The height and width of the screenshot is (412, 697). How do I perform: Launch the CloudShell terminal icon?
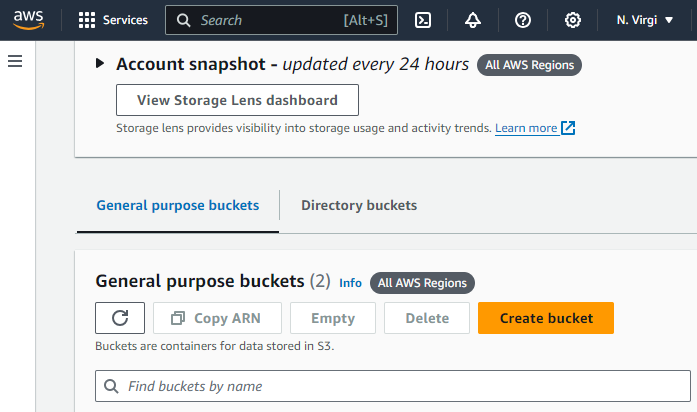[423, 20]
